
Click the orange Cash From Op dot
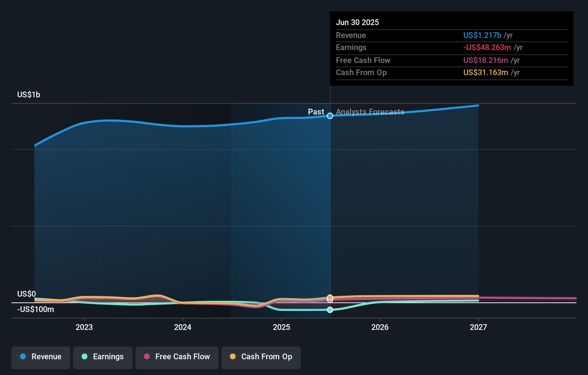[x=233, y=357]
